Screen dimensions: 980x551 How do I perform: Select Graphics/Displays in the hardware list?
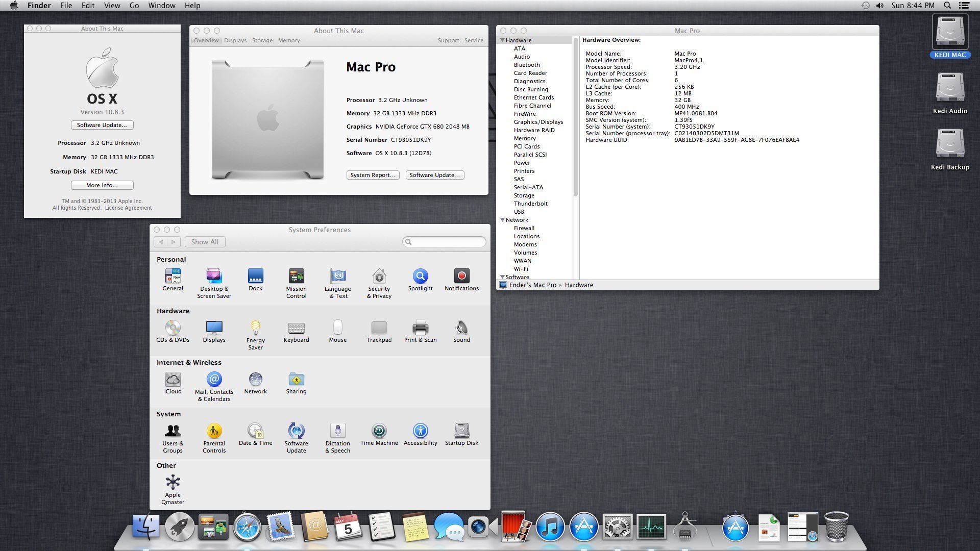tap(538, 122)
